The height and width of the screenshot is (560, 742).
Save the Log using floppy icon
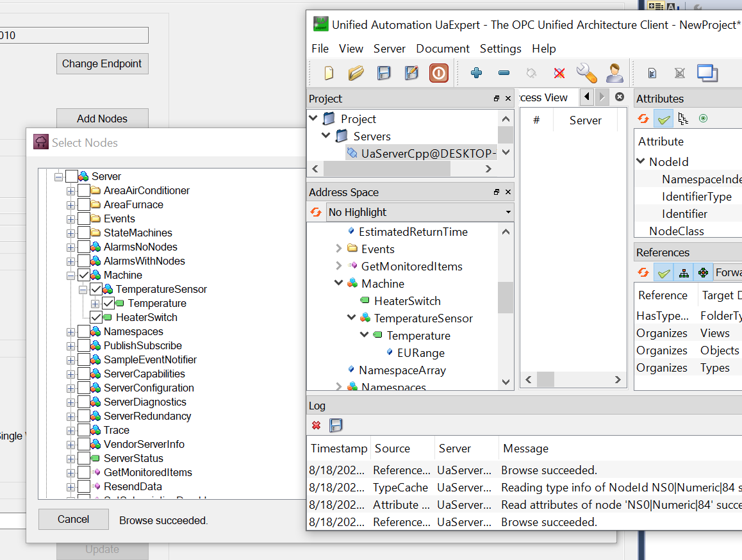[x=336, y=425]
